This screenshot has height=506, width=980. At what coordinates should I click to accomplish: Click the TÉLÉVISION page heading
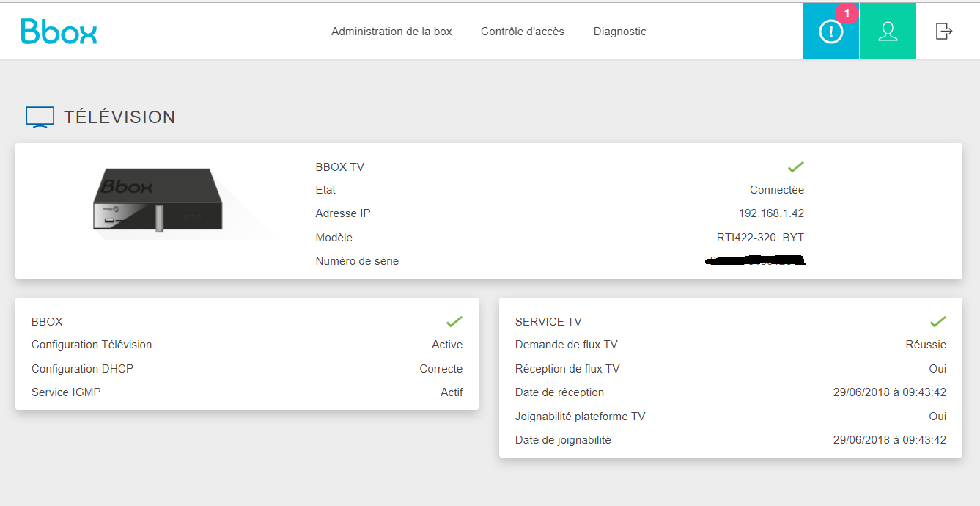119,117
